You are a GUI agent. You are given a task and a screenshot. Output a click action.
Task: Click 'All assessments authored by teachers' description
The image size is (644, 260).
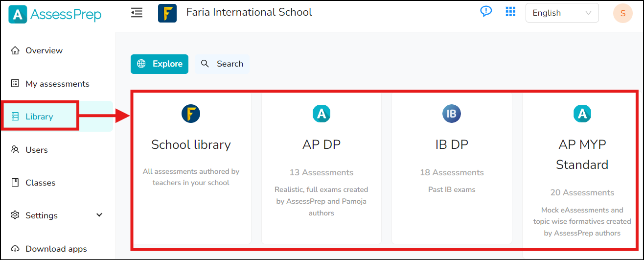pyautogui.click(x=191, y=177)
